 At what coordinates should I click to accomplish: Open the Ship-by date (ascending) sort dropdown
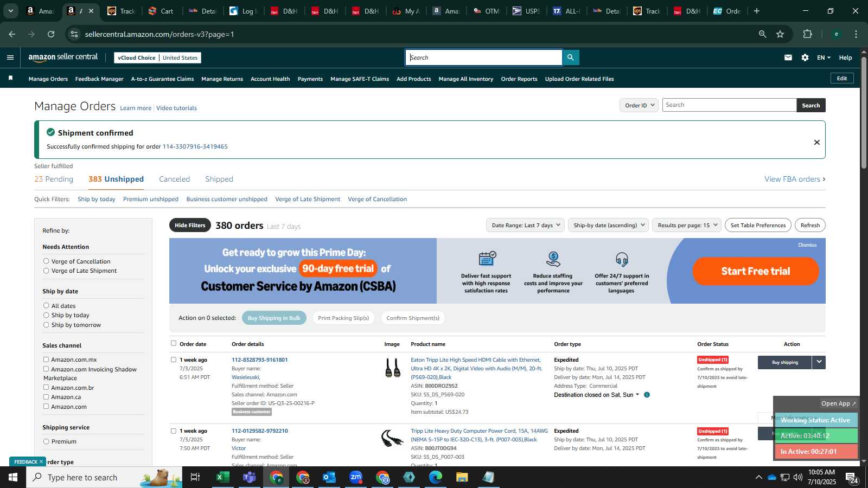608,225
